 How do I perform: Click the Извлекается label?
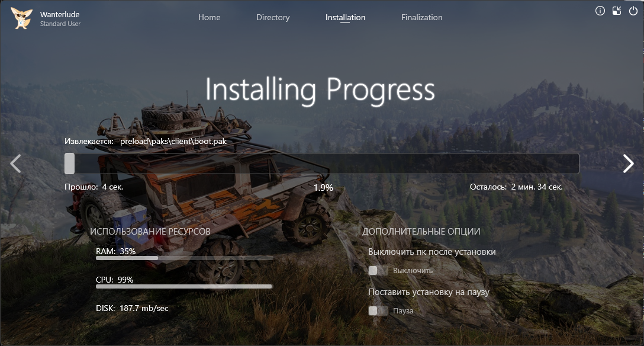[89, 142]
